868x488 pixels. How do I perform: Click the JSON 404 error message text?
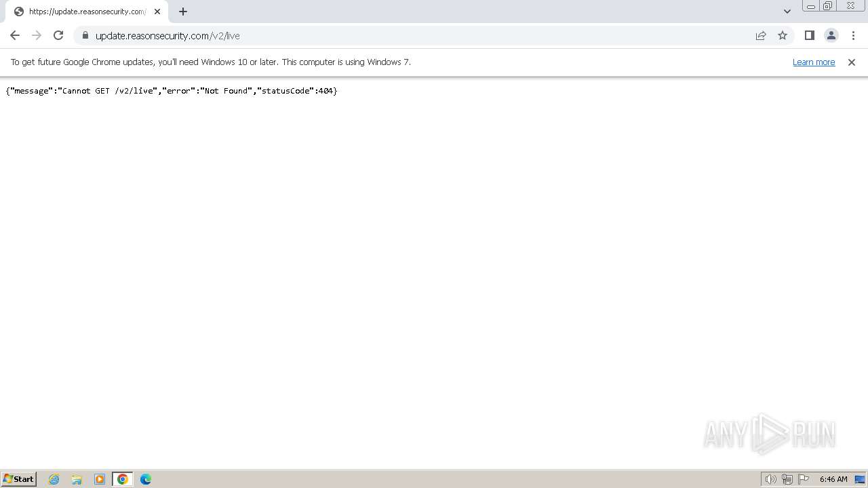pos(172,91)
